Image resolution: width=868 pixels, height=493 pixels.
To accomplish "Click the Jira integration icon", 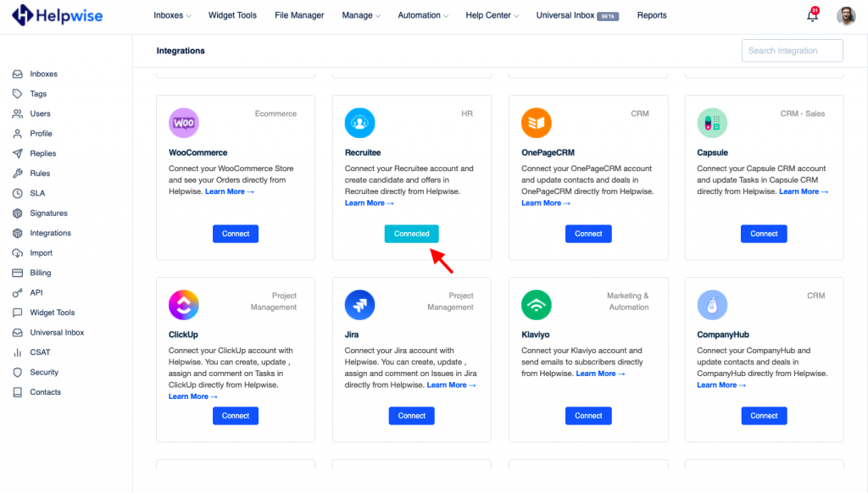I will tap(359, 305).
